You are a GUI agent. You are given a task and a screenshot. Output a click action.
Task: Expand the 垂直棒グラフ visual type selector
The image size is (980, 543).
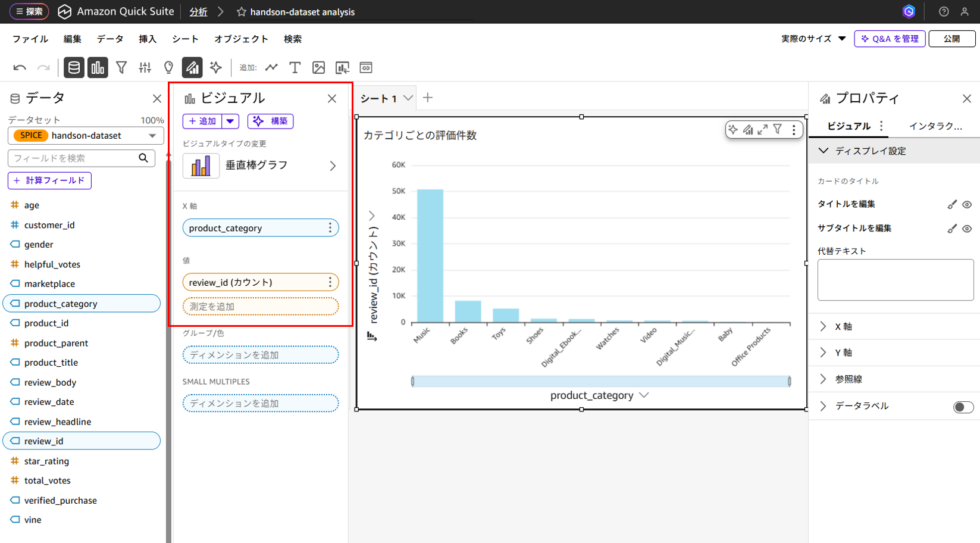coord(261,166)
